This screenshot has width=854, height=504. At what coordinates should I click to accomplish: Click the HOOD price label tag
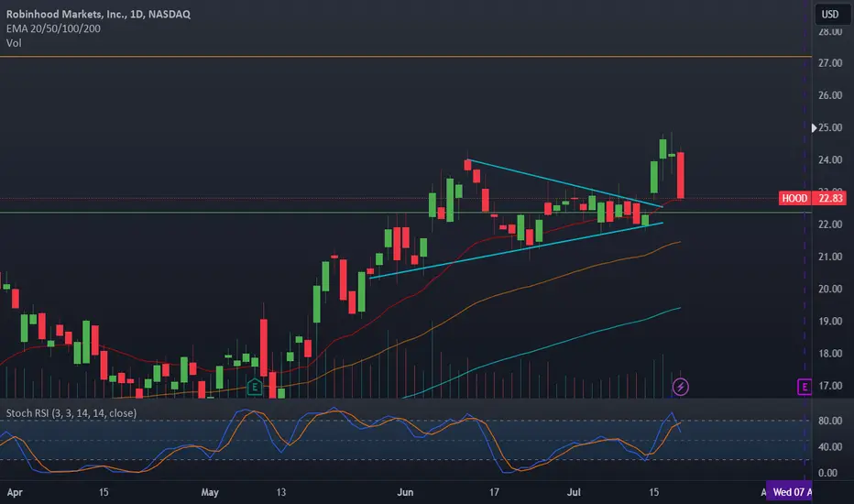click(x=794, y=198)
